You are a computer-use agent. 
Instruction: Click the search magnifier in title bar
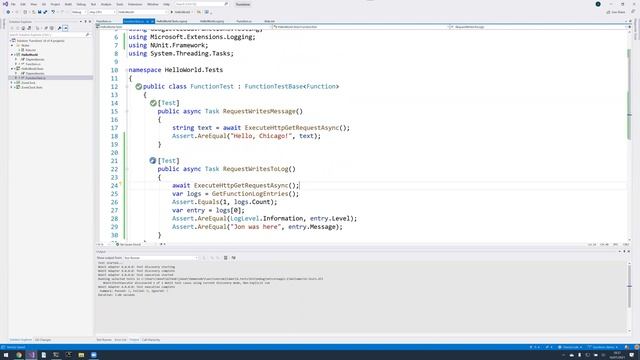click(226, 4)
